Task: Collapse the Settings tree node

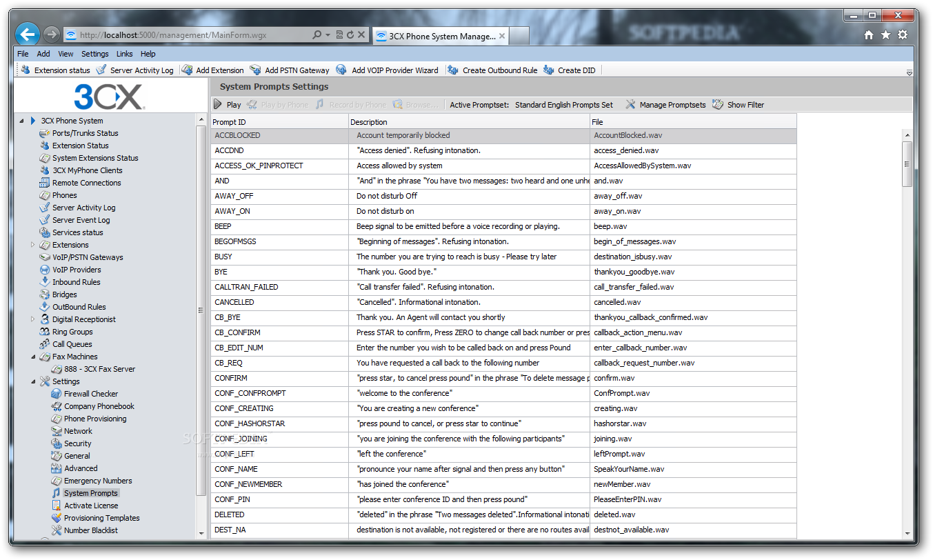Action: pyautogui.click(x=32, y=381)
